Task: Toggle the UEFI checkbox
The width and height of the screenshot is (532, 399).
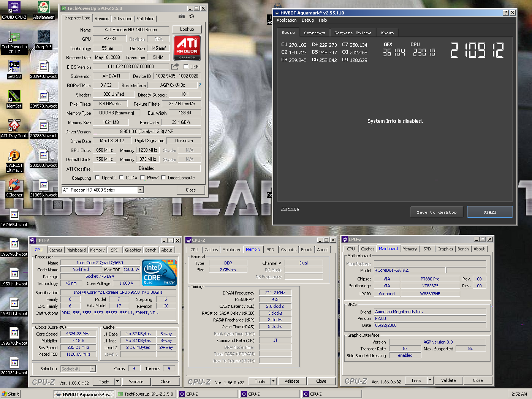Action: [186, 66]
